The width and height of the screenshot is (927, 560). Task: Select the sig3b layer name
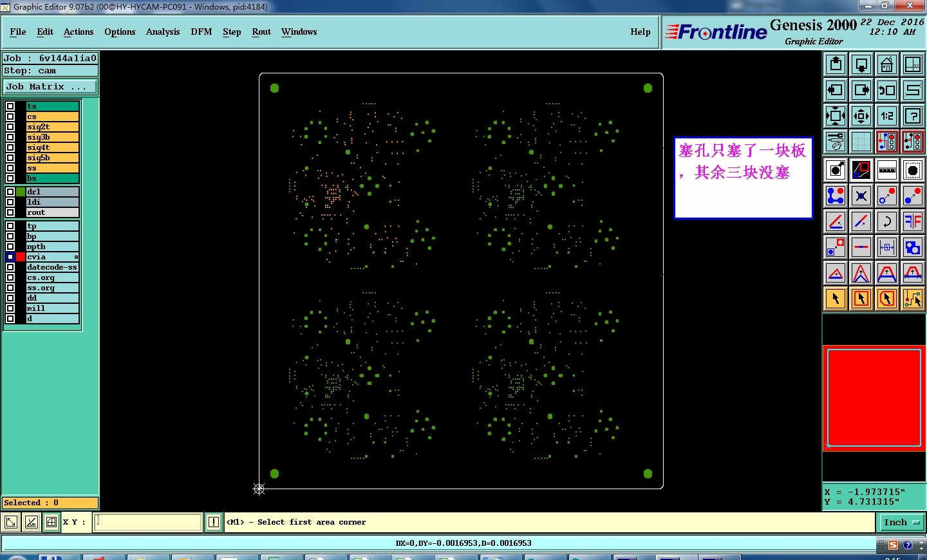pyautogui.click(x=52, y=137)
